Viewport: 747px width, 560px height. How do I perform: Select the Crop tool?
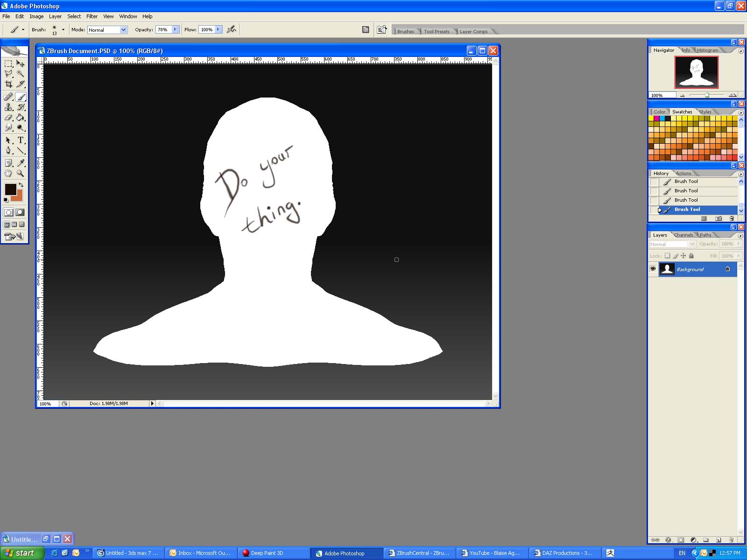tap(8, 84)
